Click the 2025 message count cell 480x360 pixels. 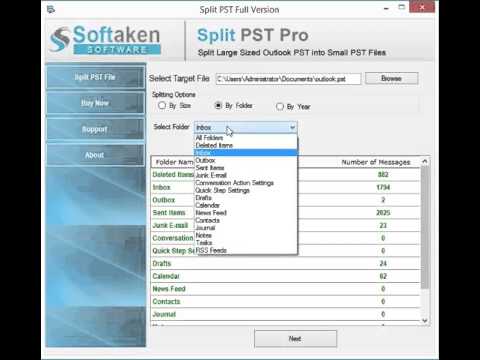(x=383, y=213)
